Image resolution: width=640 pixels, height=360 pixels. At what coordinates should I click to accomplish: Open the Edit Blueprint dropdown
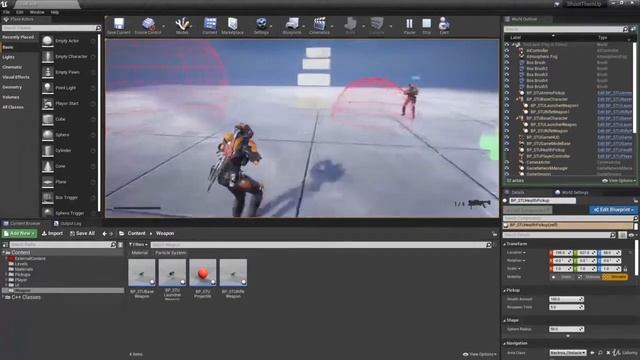point(613,210)
